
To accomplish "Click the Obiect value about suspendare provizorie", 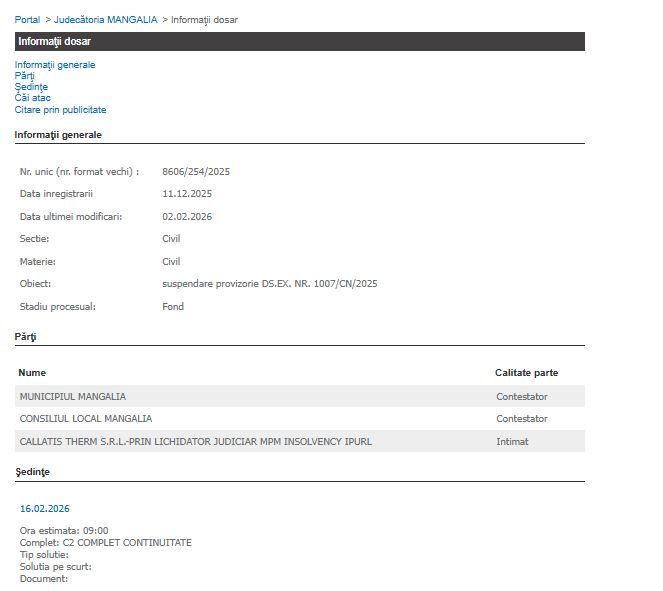I will click(269, 284).
